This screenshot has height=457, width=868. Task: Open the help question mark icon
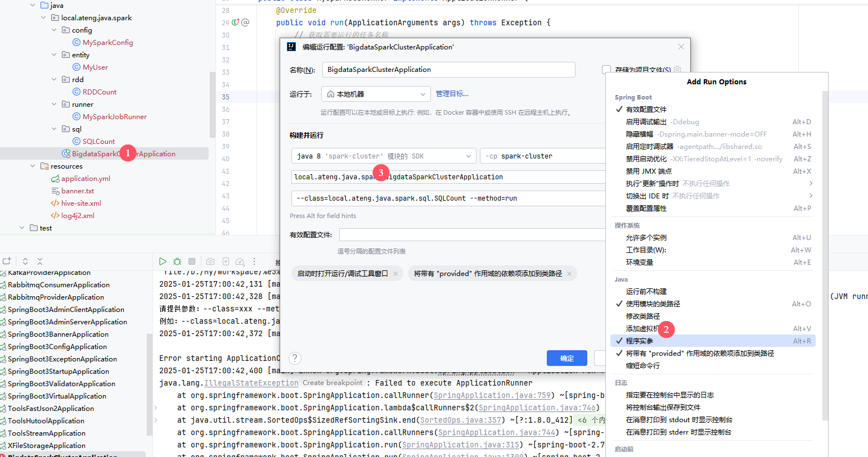pyautogui.click(x=295, y=358)
